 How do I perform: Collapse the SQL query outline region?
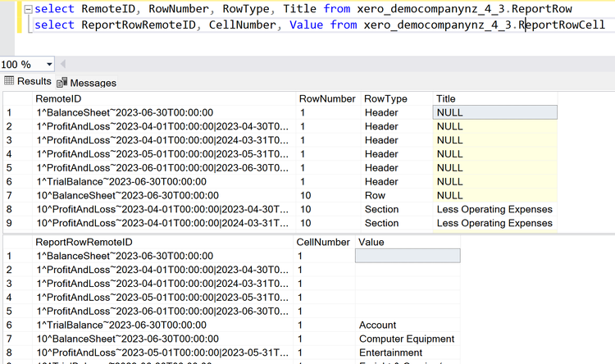tap(28, 9)
